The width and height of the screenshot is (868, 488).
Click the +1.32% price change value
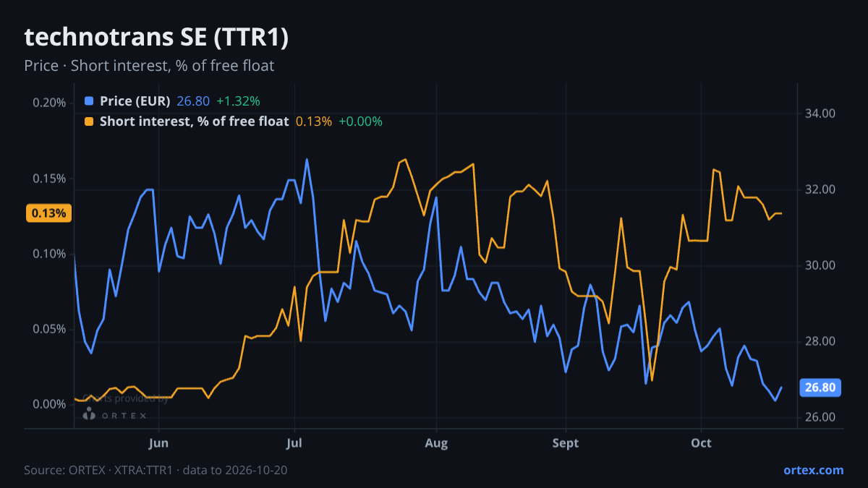238,101
